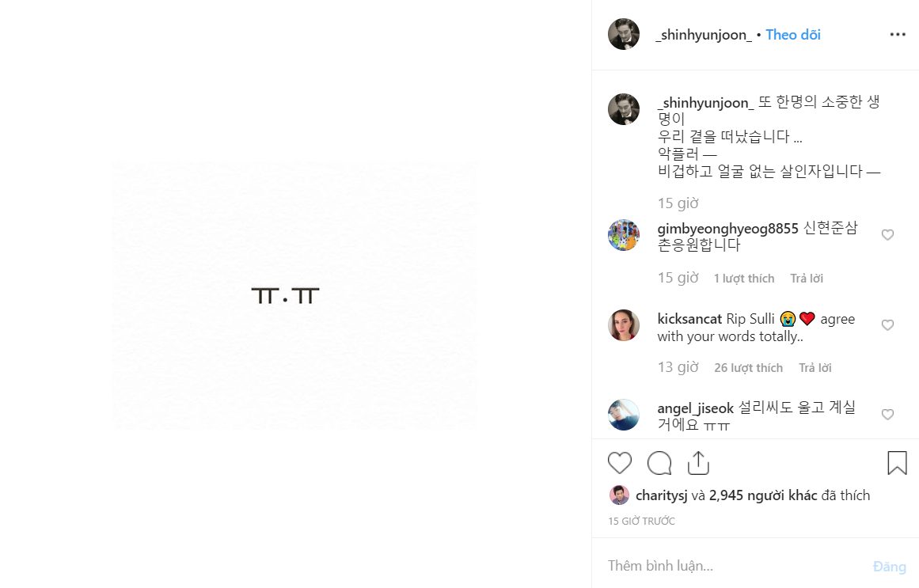This screenshot has width=919, height=588.
Task: Share the post via share icon
Action: (x=698, y=463)
